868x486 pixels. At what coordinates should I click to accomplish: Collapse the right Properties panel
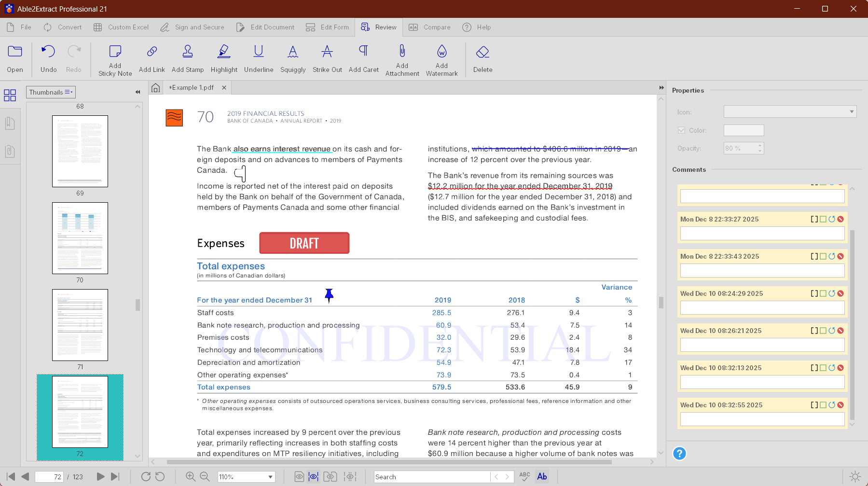[x=661, y=88]
